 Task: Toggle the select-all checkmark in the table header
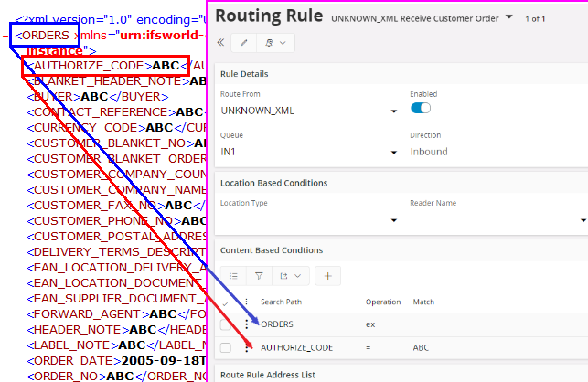pyautogui.click(x=225, y=303)
